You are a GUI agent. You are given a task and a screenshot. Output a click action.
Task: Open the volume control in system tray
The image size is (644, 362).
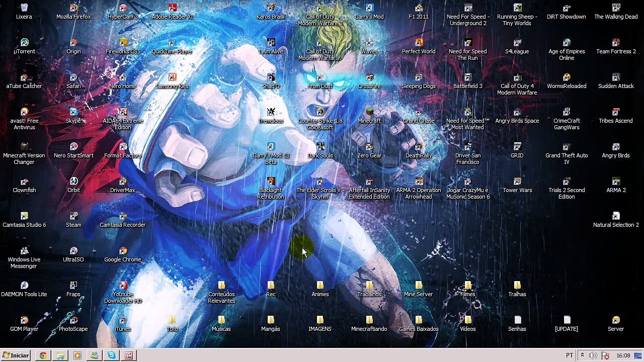pos(593,355)
